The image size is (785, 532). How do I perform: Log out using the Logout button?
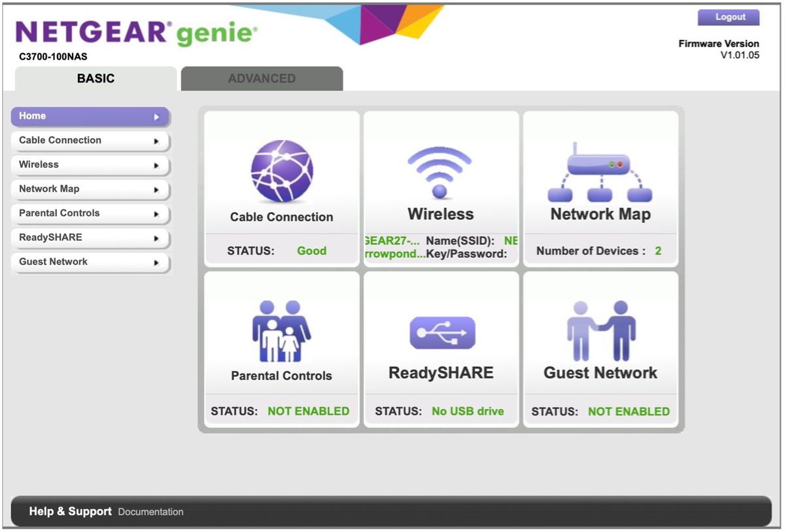728,17
